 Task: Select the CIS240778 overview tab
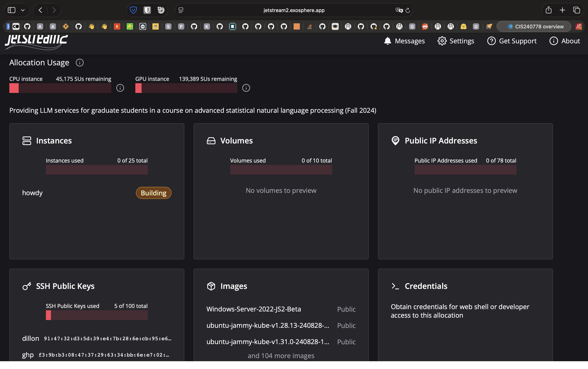tap(534, 26)
